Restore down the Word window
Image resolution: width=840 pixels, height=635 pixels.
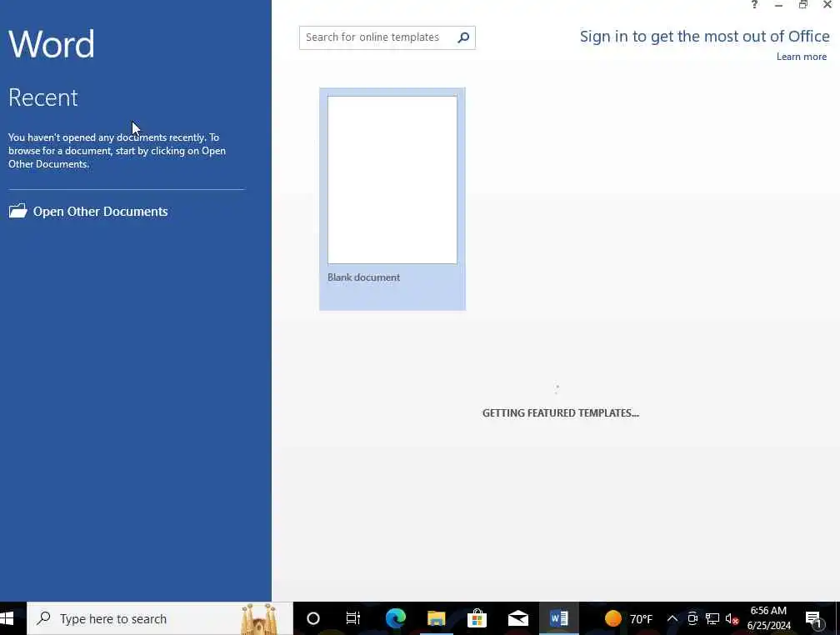802,5
